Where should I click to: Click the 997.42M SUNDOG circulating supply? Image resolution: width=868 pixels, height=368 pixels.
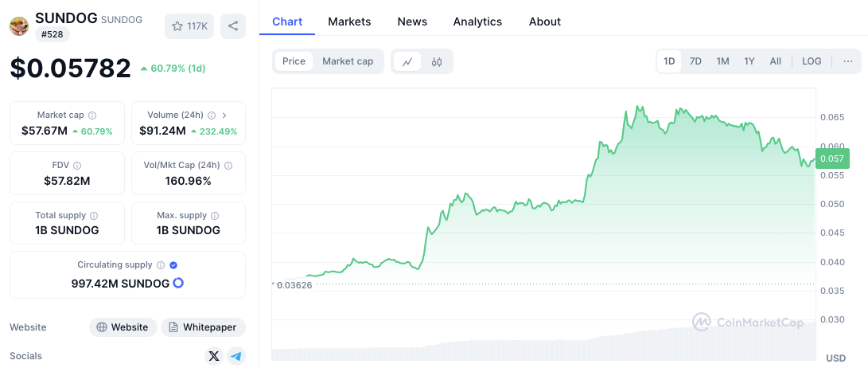(x=120, y=284)
